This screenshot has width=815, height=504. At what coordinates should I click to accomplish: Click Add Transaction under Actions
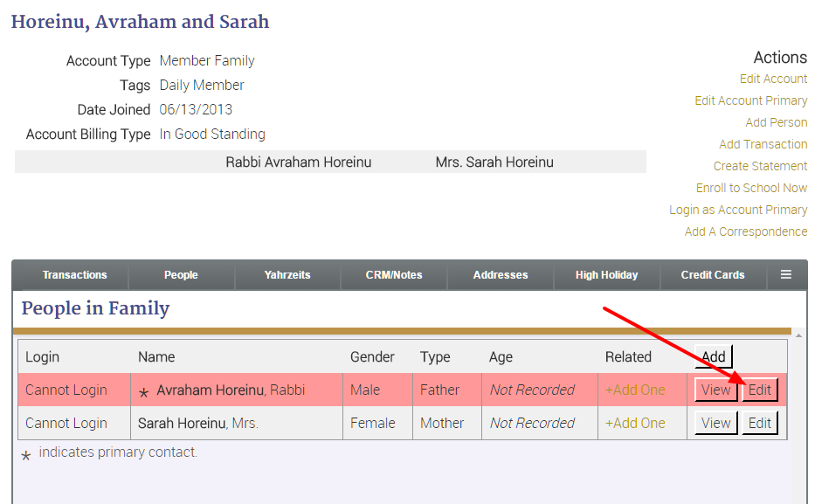tap(763, 144)
